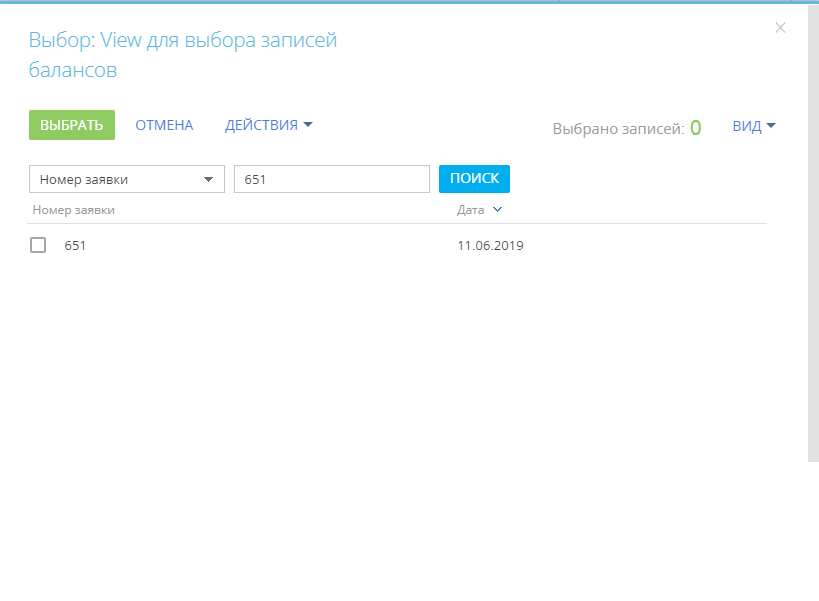The width and height of the screenshot is (819, 601).
Task: Sort by the Дата column header
Action: (x=471, y=210)
